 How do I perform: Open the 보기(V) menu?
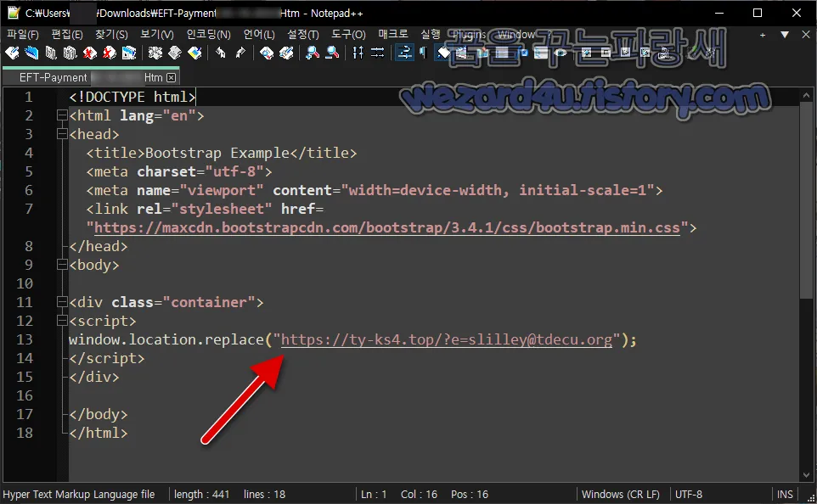coord(157,34)
